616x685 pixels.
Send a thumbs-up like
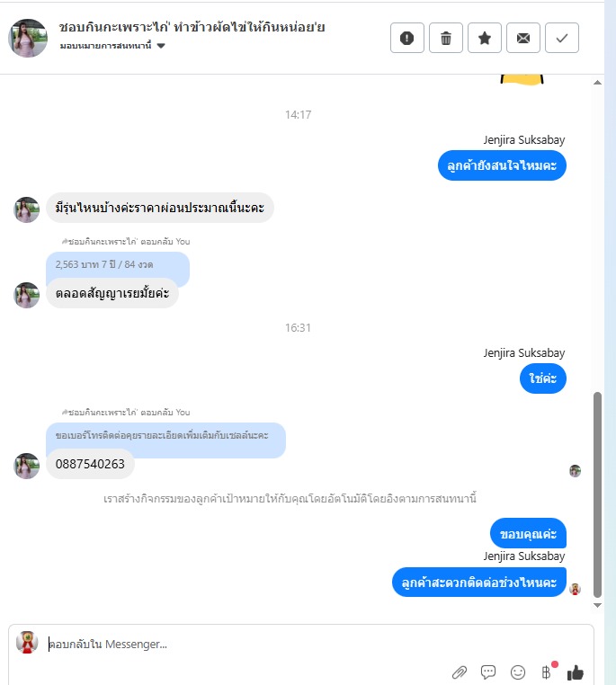[576, 672]
